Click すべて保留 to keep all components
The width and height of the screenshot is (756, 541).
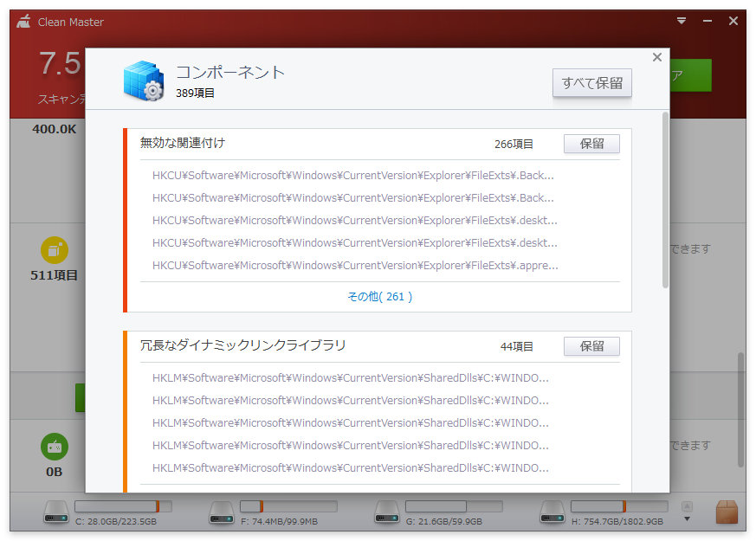click(591, 83)
